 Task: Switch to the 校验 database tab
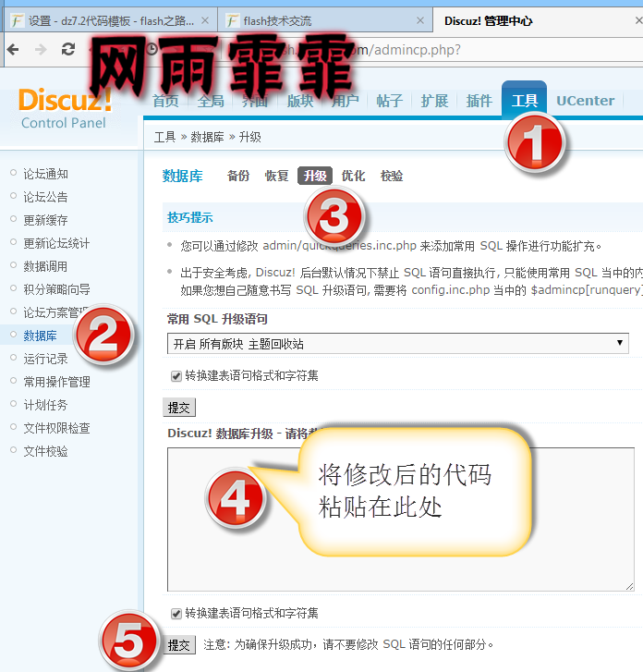tap(392, 176)
